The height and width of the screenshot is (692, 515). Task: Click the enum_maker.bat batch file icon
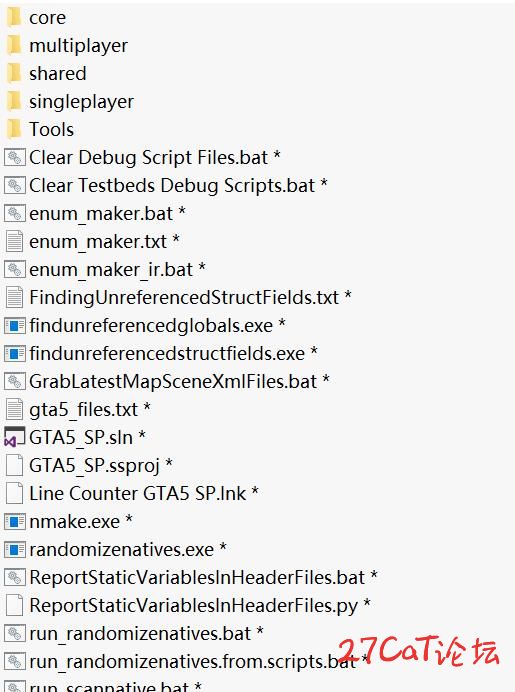point(14,214)
